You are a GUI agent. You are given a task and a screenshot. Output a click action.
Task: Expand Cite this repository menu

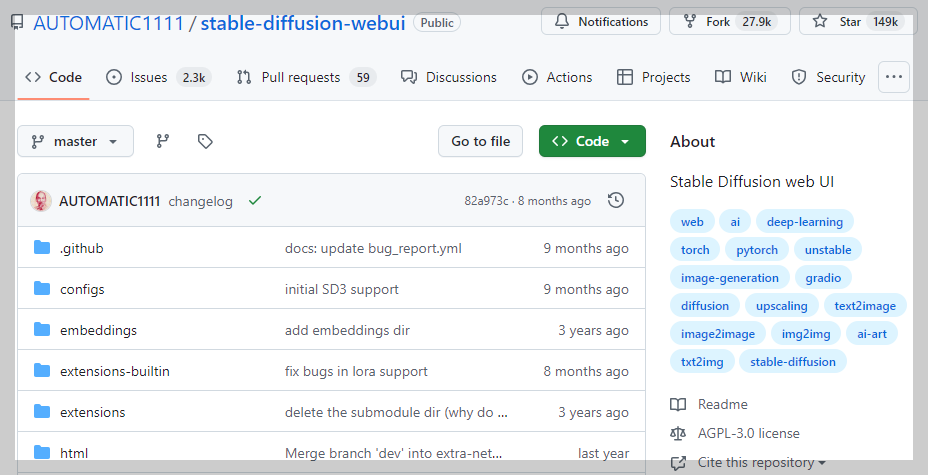[x=749, y=463]
